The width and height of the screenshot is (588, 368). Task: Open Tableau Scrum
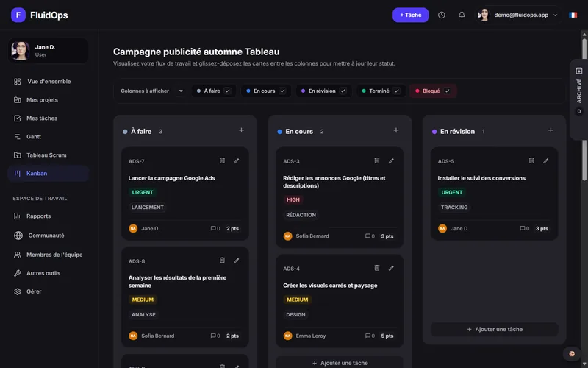pos(48,155)
